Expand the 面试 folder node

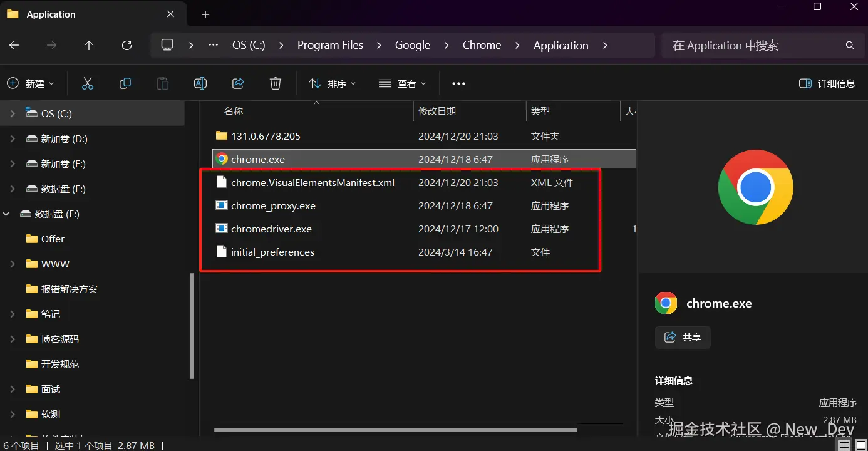click(13, 389)
